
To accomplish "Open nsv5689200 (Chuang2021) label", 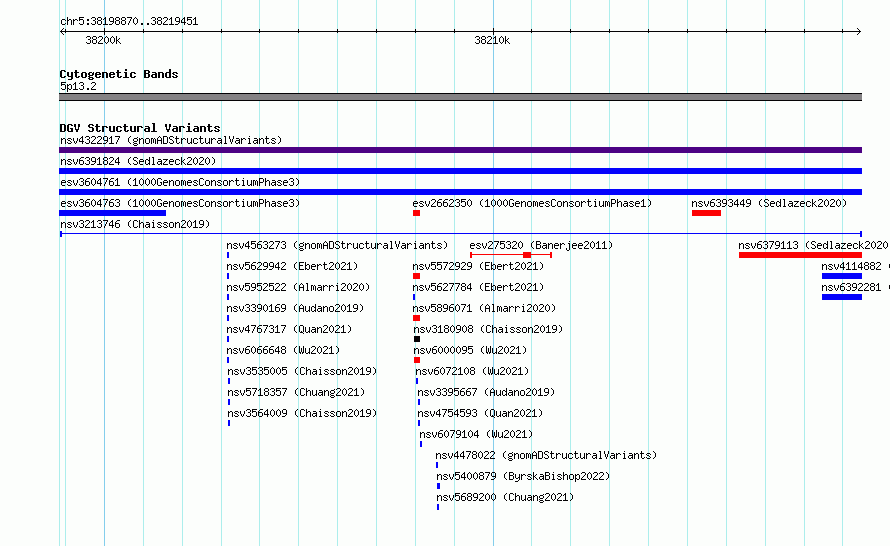I will 505,497.
